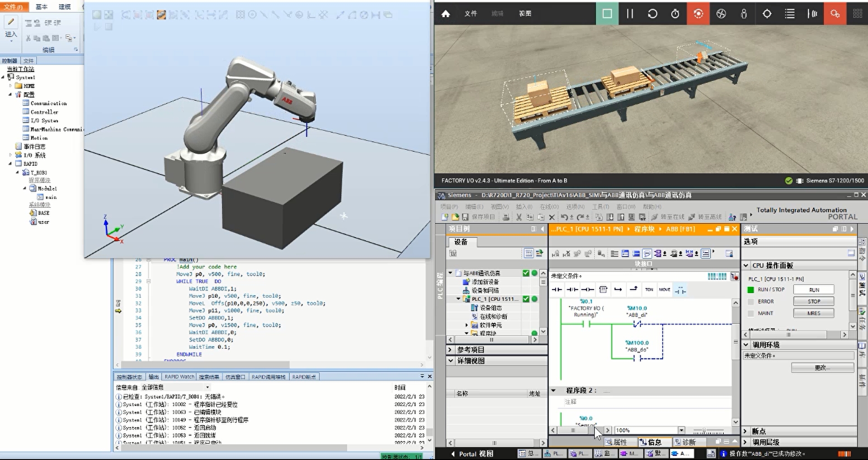Insert a normally open contact in ladder toolbar
868x460 pixels.
[557, 290]
